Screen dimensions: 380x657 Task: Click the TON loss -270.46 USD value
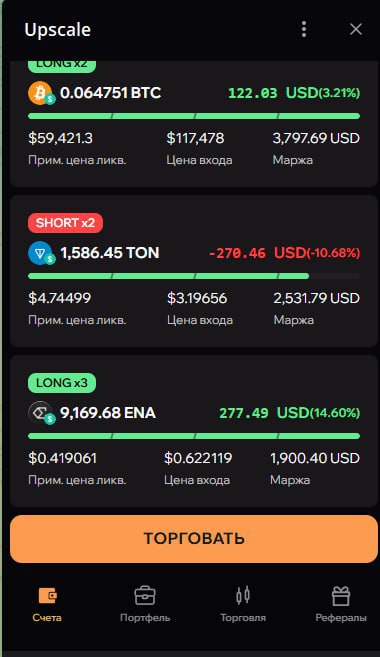(284, 253)
